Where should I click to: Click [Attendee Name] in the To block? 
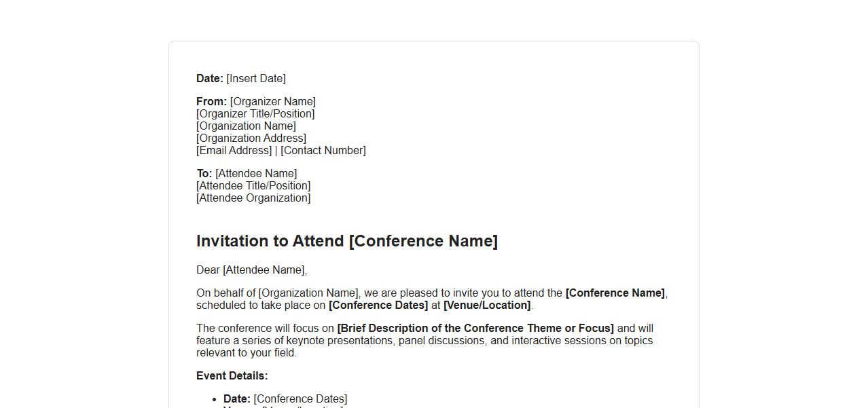pyautogui.click(x=256, y=174)
